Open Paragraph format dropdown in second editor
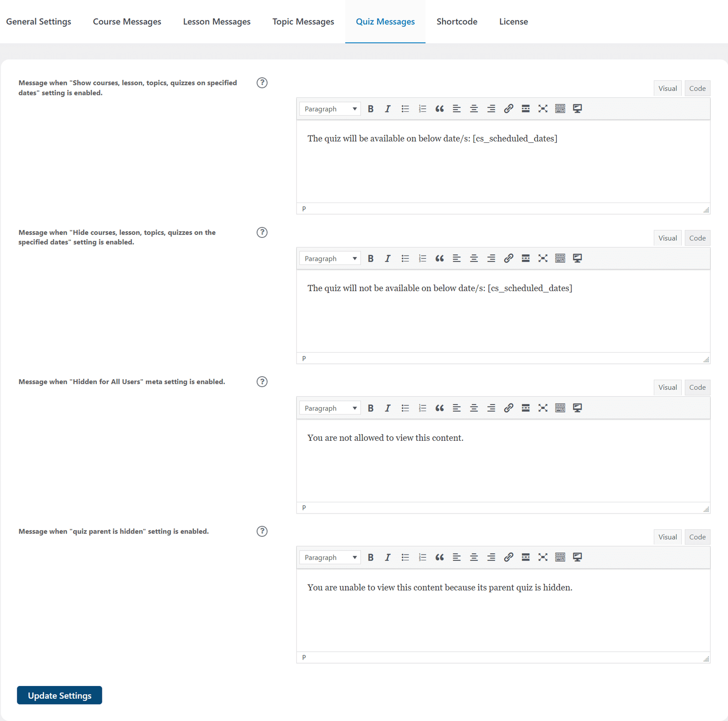 (330, 258)
